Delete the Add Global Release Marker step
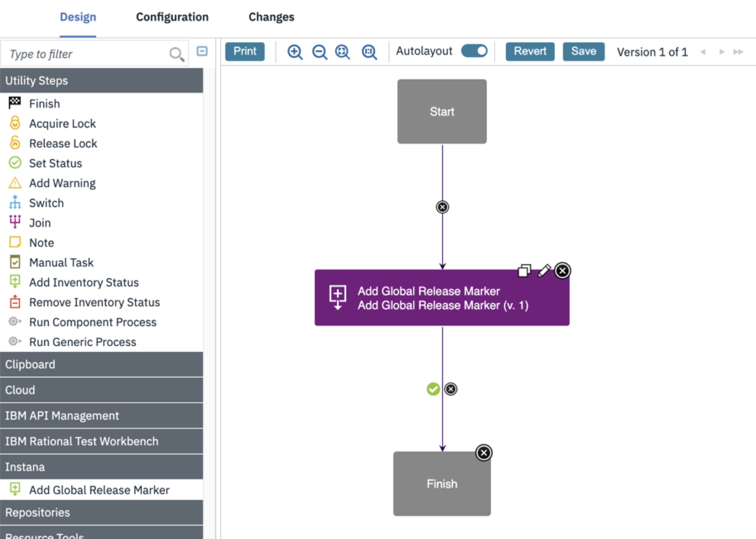 pos(562,271)
